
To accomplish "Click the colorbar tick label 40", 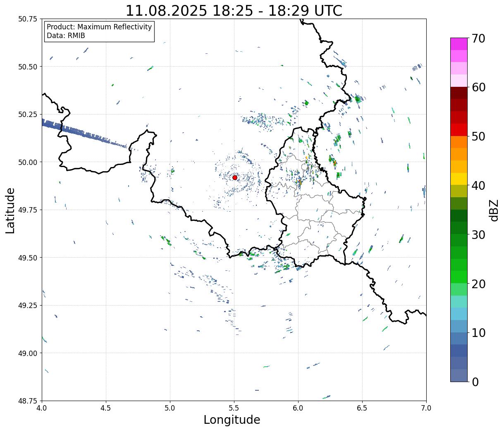I will (478, 185).
